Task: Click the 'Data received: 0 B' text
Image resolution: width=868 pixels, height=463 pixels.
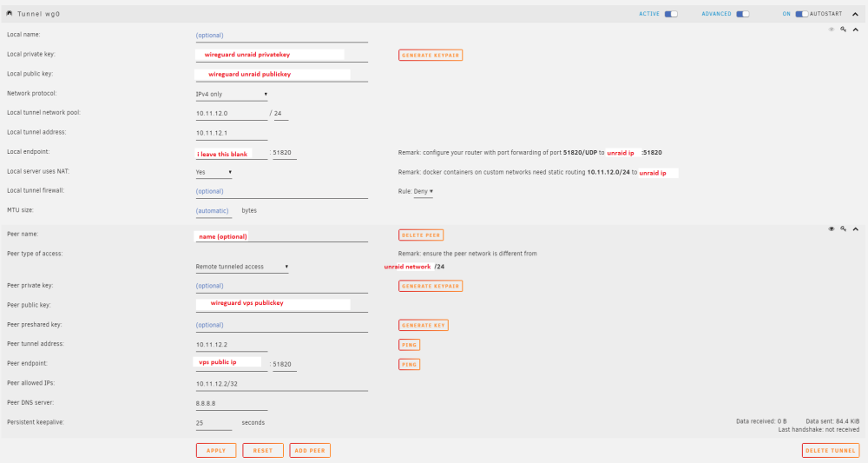Action: tap(761, 421)
